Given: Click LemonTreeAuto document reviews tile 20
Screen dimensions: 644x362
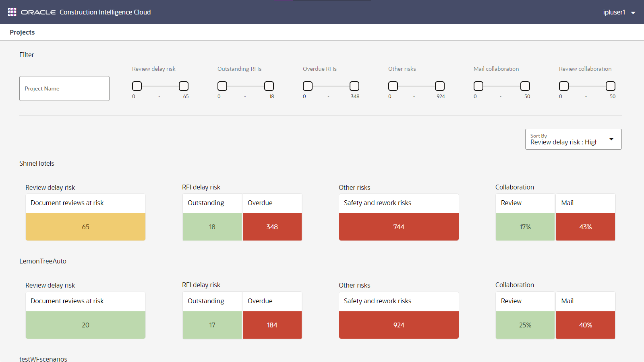Looking at the screenshot, I should tap(85, 325).
